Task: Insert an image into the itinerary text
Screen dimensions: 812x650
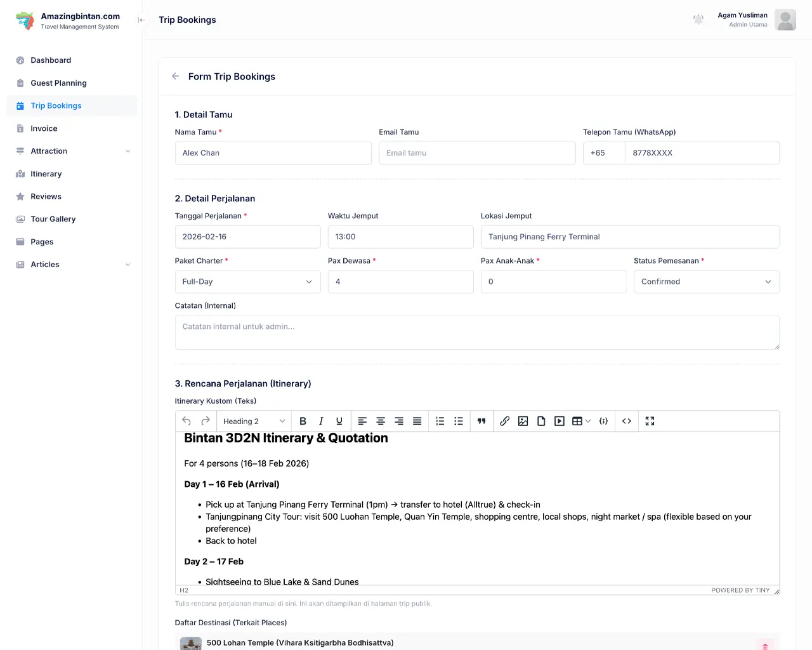Action: coord(523,421)
